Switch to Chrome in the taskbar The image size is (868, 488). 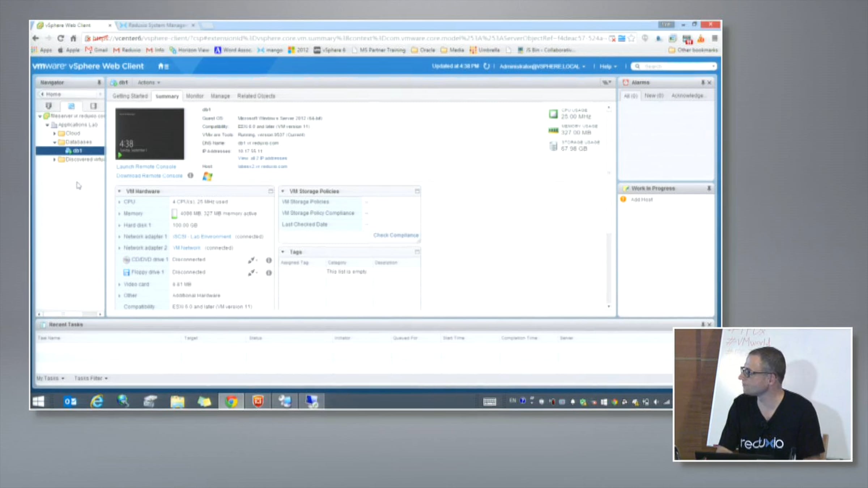pos(231,401)
